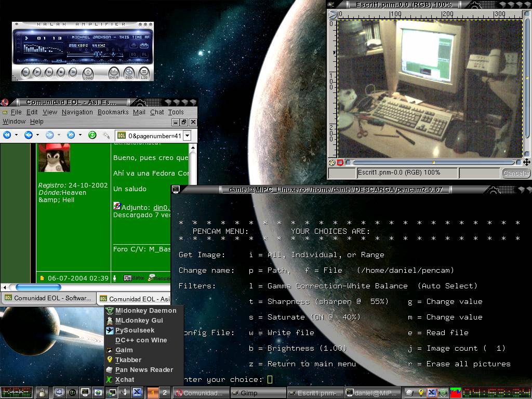Image resolution: width=532 pixels, height=399 pixels.
Task: Launch Xchat from the popup menu
Action: pyautogui.click(x=125, y=379)
